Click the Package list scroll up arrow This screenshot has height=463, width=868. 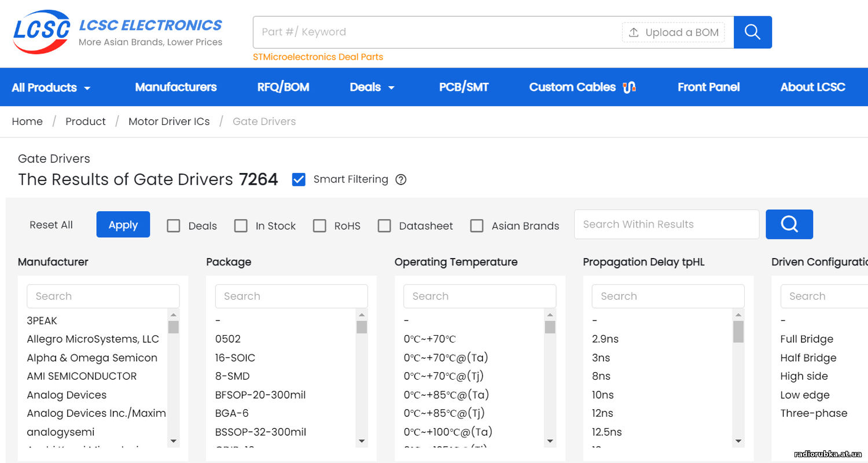(362, 315)
